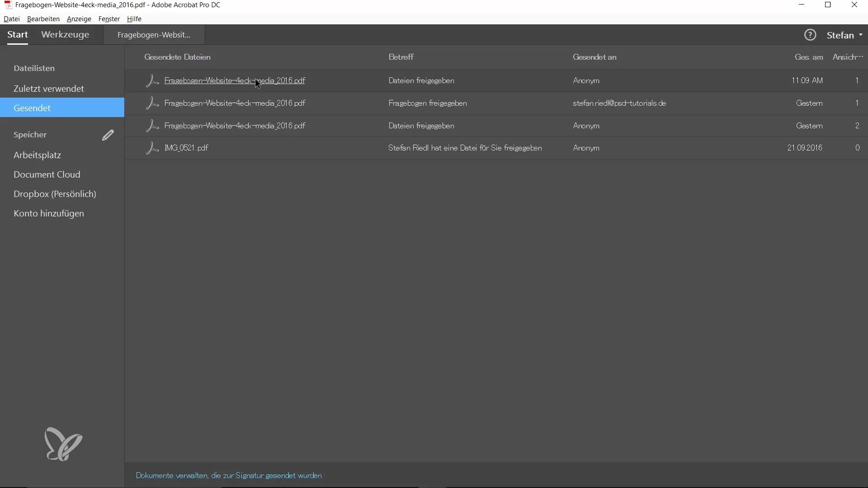This screenshot has height=488, width=868.
Task: Open the Anzeige menu
Action: [x=79, y=19]
